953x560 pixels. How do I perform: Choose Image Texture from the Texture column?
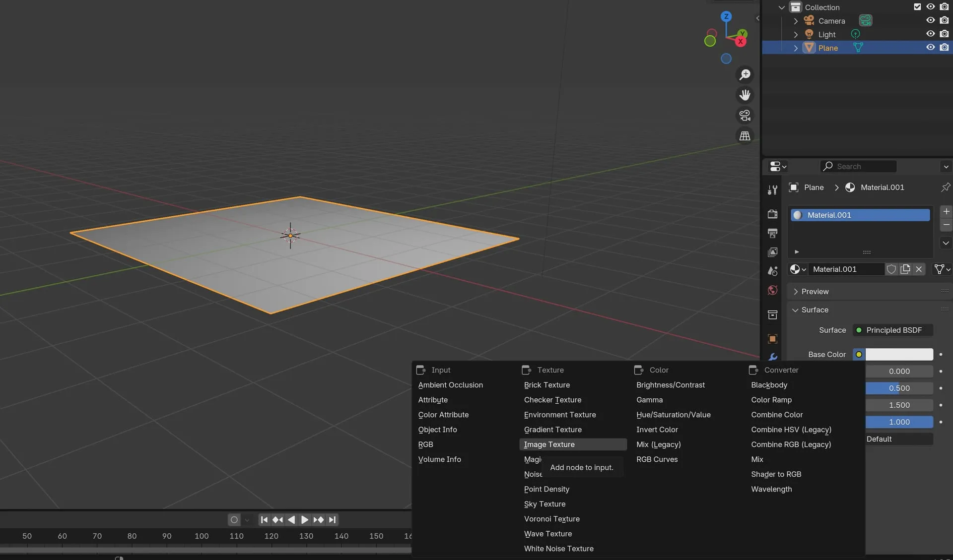pos(549,444)
